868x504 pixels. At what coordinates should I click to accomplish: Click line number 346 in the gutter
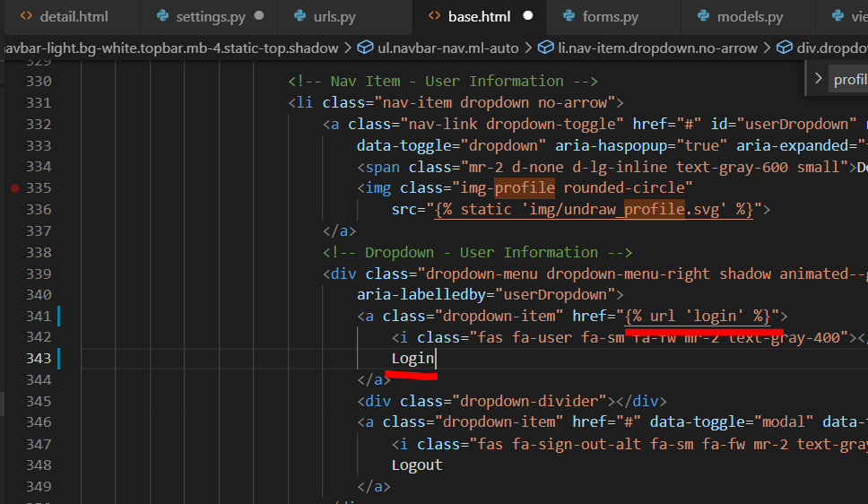(39, 422)
